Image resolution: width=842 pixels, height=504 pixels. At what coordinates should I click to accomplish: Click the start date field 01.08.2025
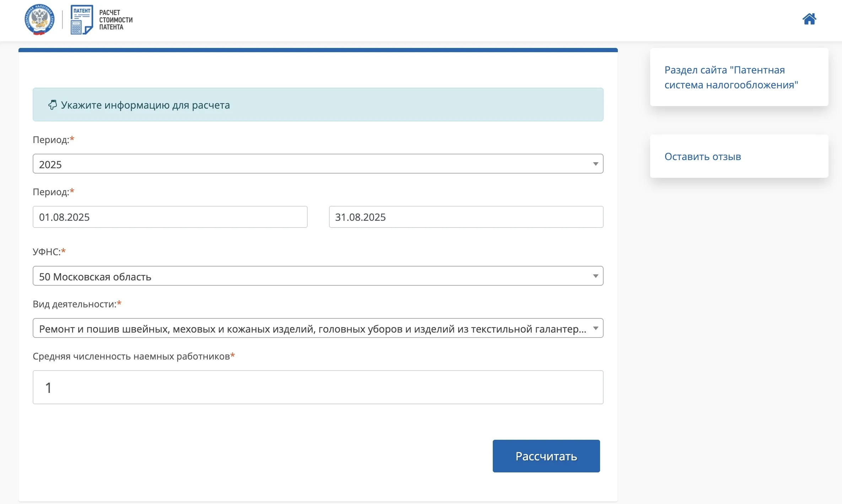click(170, 217)
